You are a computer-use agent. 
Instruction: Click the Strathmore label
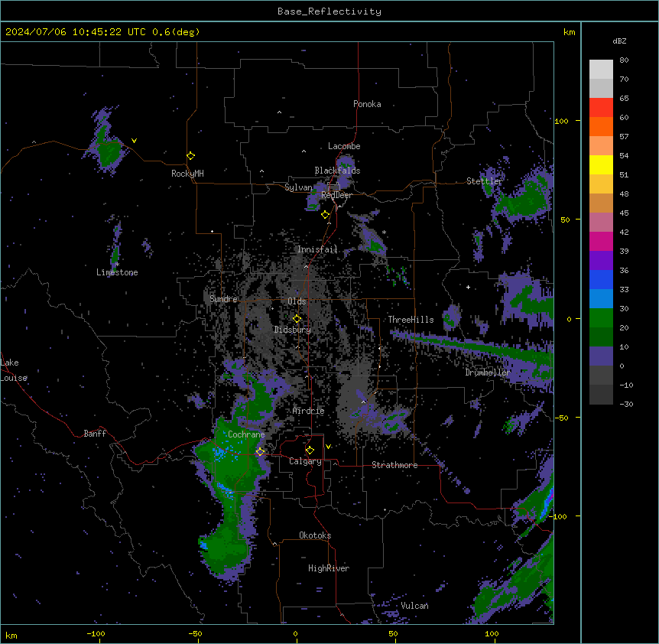394,465
